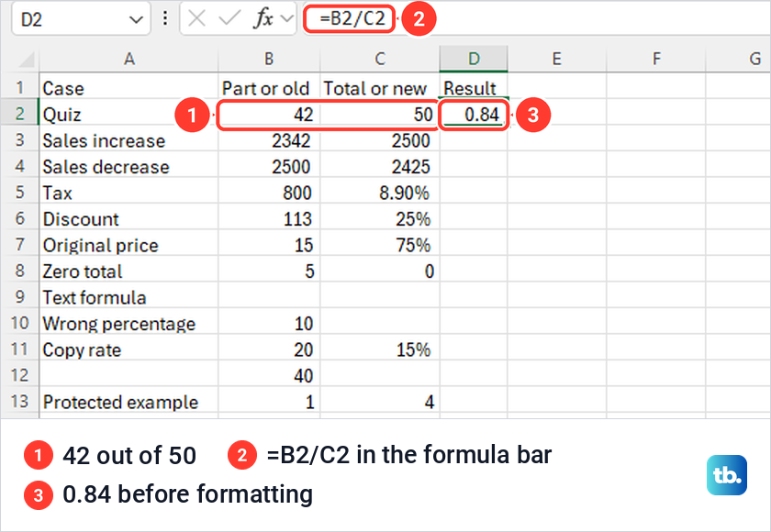
Task: Click the cell containing 42
Action: (x=269, y=115)
